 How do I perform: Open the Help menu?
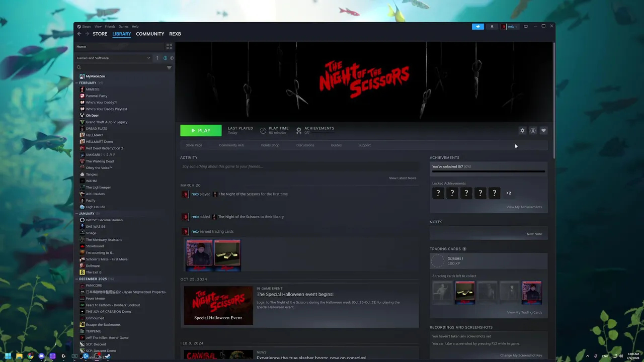click(135, 27)
